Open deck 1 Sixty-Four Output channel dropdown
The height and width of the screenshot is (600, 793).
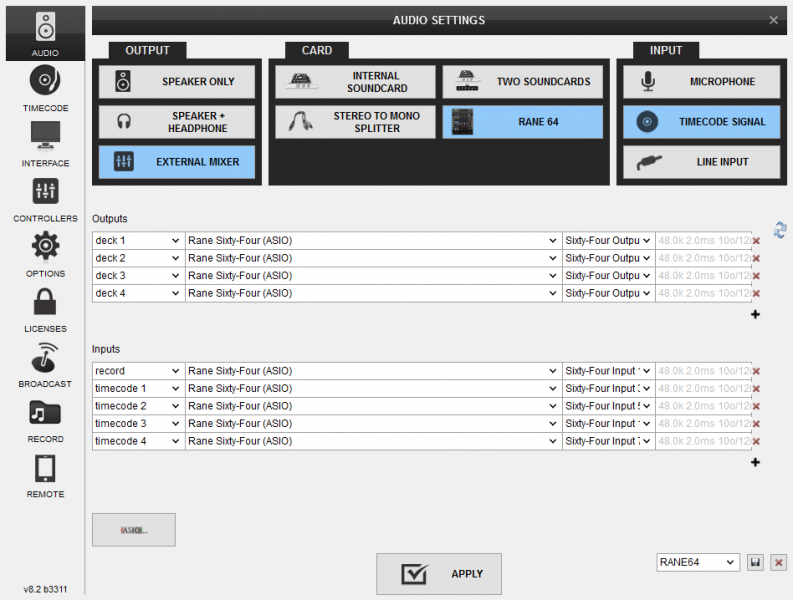608,241
